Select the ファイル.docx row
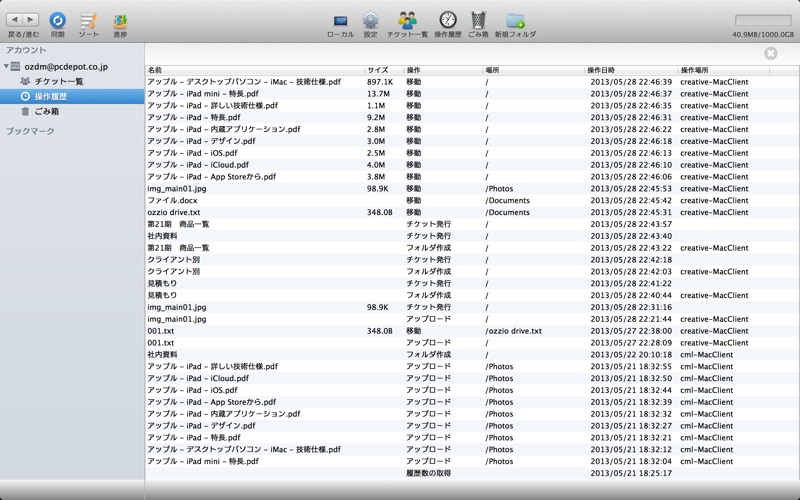The image size is (800, 500). click(472, 201)
